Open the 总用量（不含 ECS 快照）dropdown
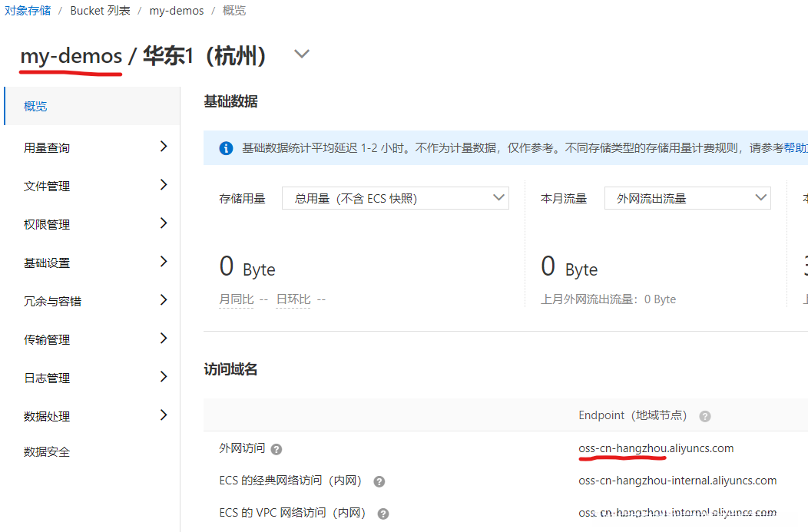Viewport: 808px width, 532px height. click(x=395, y=197)
